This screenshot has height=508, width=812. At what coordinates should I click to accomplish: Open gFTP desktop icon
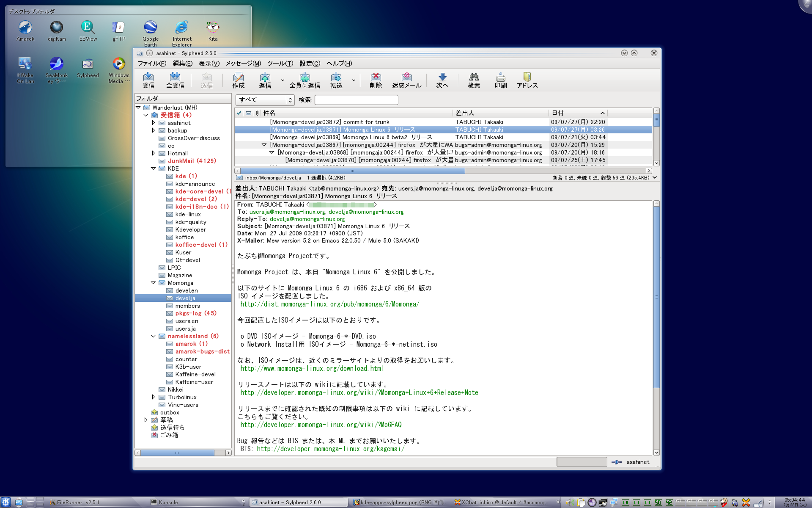coord(119,31)
